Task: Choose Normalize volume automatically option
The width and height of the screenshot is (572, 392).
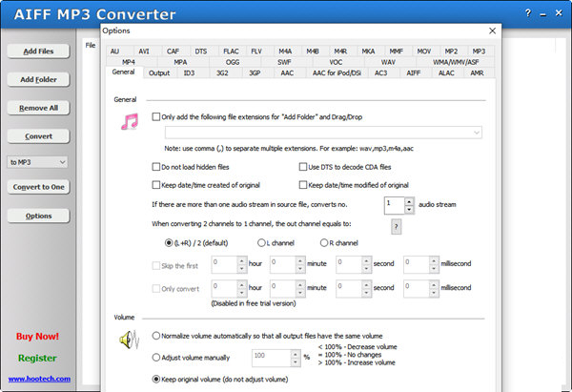Action: [x=156, y=336]
